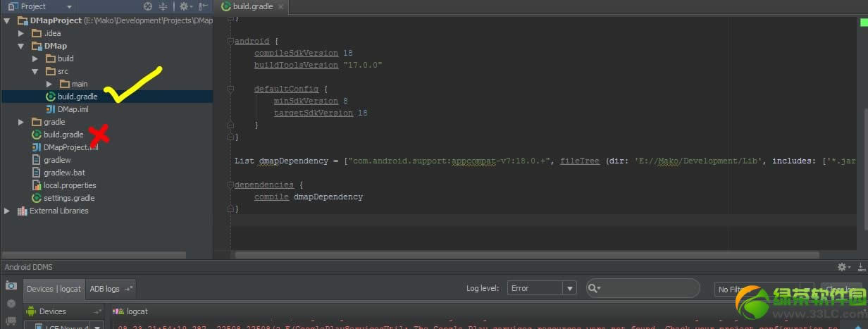
Task: Collapse the android block fold marker
Action: click(230, 42)
